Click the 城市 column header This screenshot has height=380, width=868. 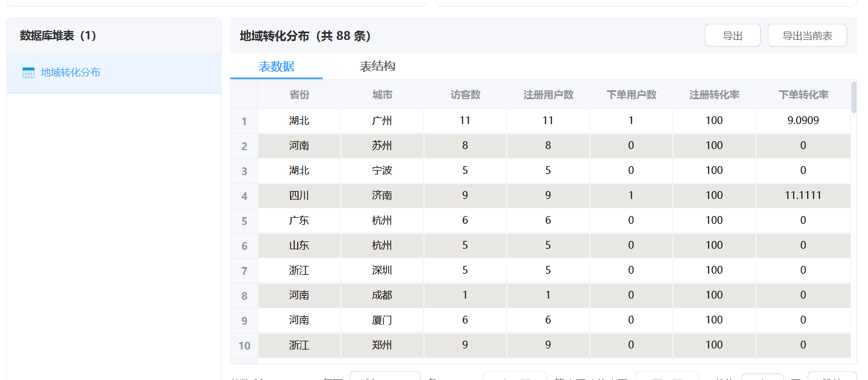[382, 95]
